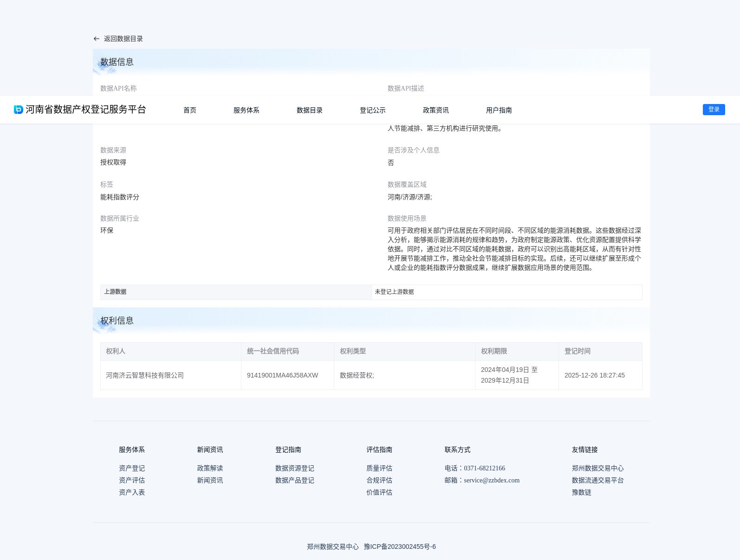This screenshot has width=740, height=560.
Task: Click 权利期限 column header
Action: coord(517,351)
